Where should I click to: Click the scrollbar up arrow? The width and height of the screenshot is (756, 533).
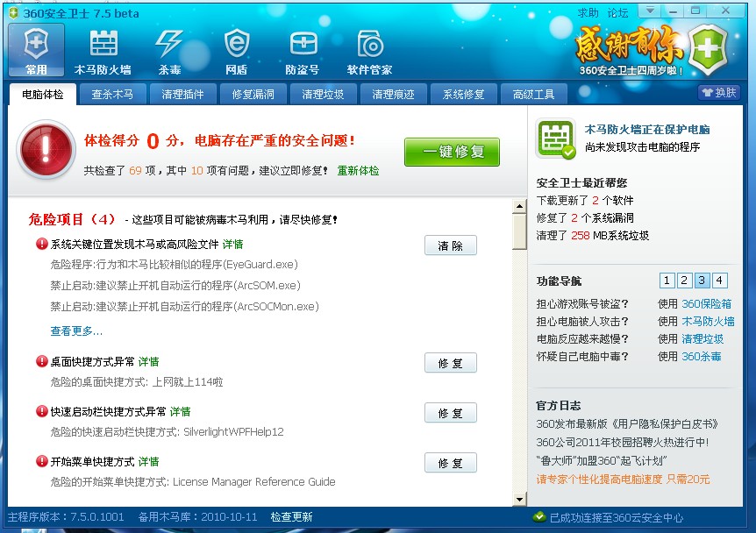pyautogui.click(x=519, y=207)
